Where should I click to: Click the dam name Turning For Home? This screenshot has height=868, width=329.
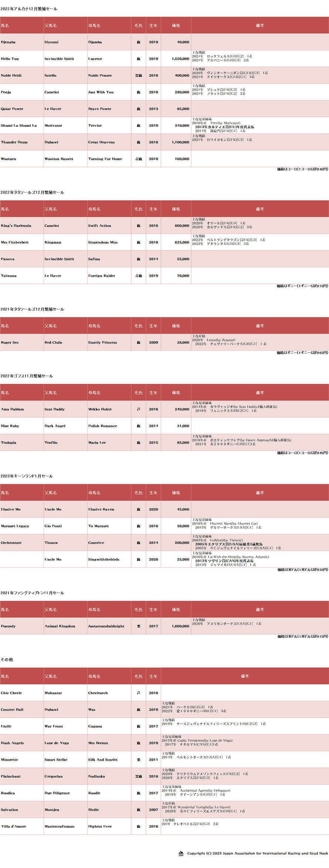tap(105, 159)
